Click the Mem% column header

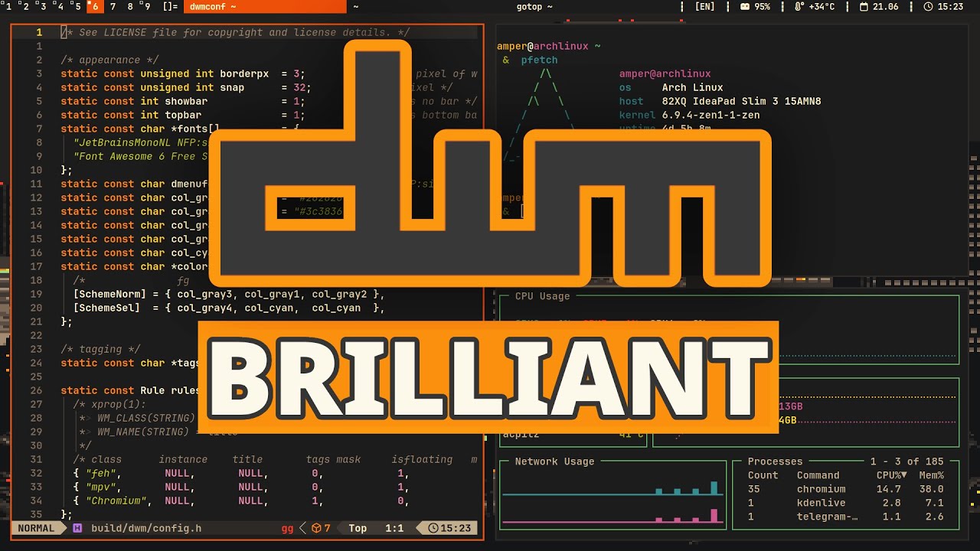[x=931, y=475]
